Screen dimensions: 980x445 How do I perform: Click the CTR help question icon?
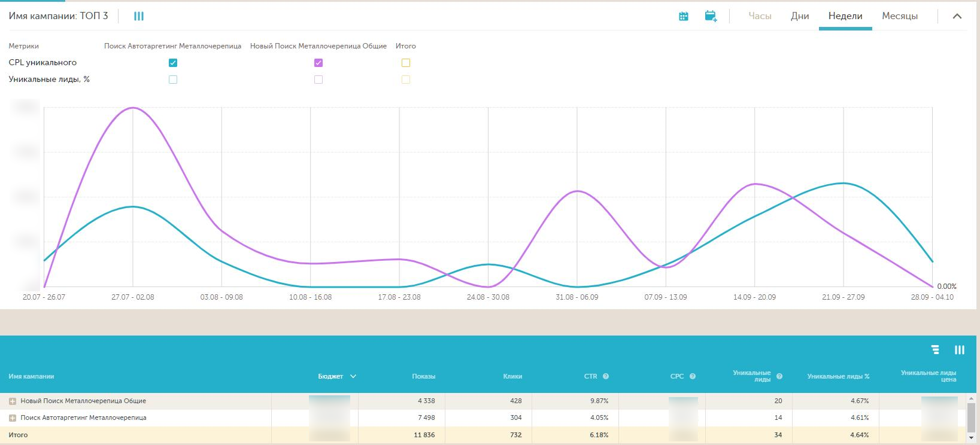tap(606, 376)
